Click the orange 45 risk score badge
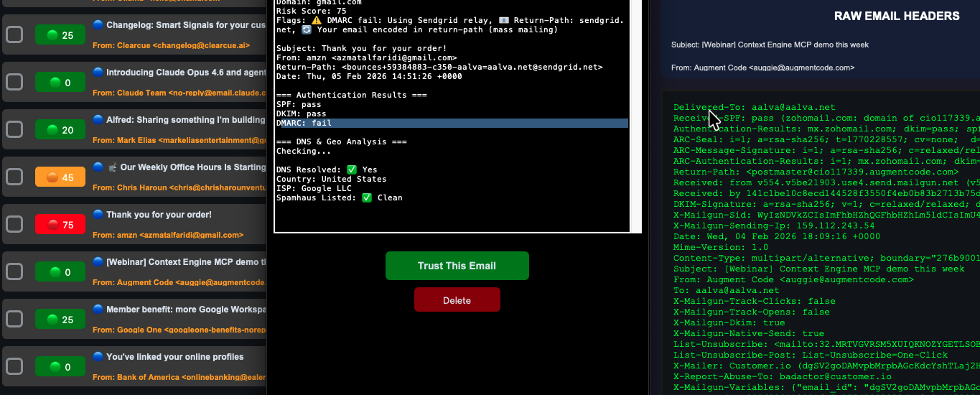This screenshot has width=980, height=395. pyautogui.click(x=60, y=177)
